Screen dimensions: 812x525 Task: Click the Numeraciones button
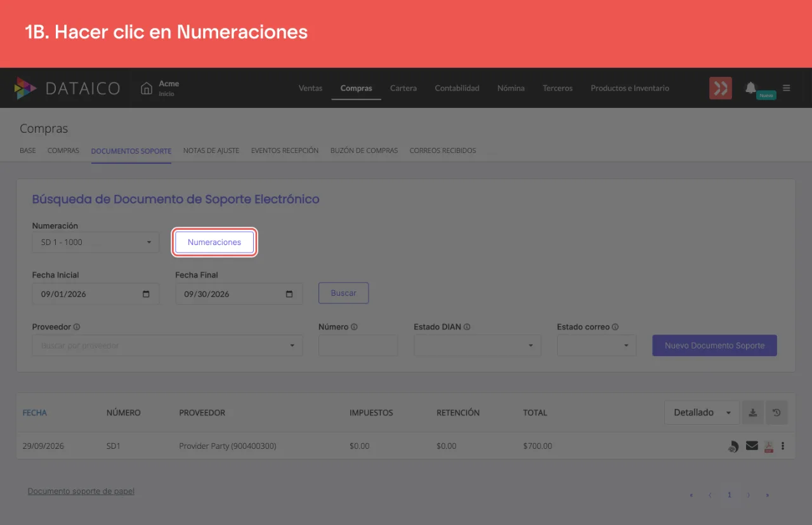(214, 243)
